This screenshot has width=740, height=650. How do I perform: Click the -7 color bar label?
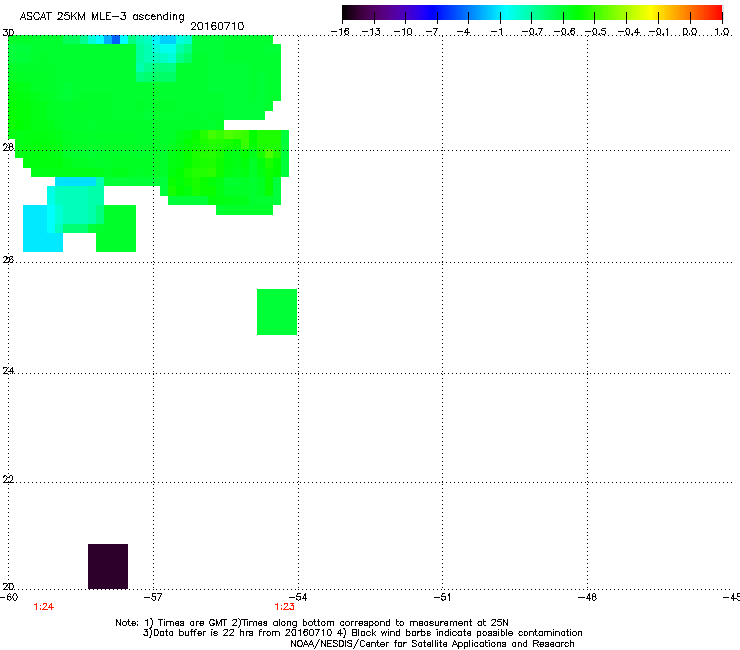point(434,32)
